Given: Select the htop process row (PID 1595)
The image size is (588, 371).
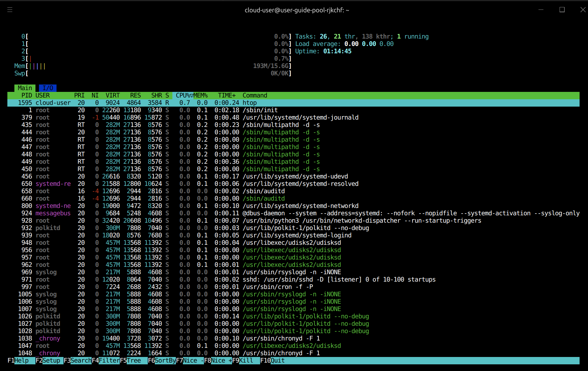Looking at the screenshot, I should tap(140, 102).
